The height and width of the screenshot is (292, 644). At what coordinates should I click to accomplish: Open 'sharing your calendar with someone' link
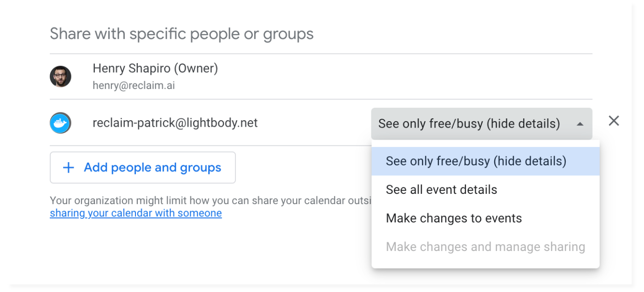point(136,213)
